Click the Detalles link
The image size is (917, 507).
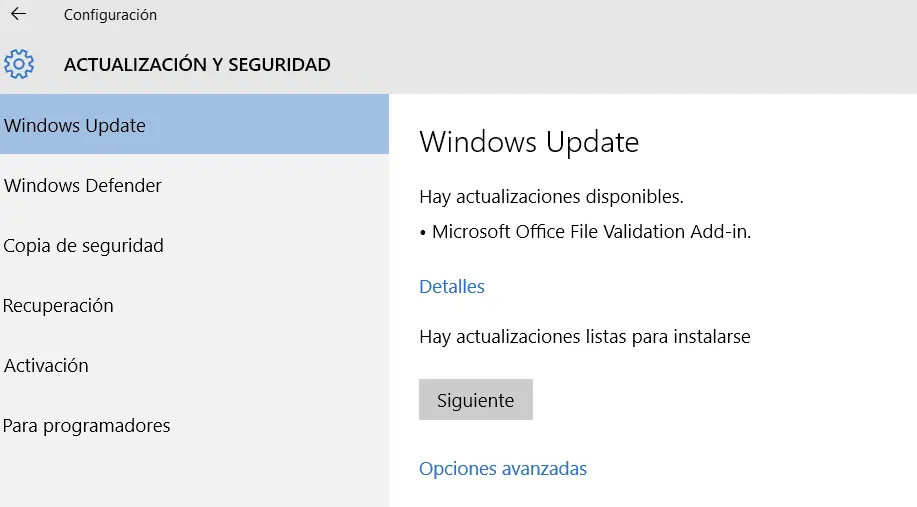point(452,287)
